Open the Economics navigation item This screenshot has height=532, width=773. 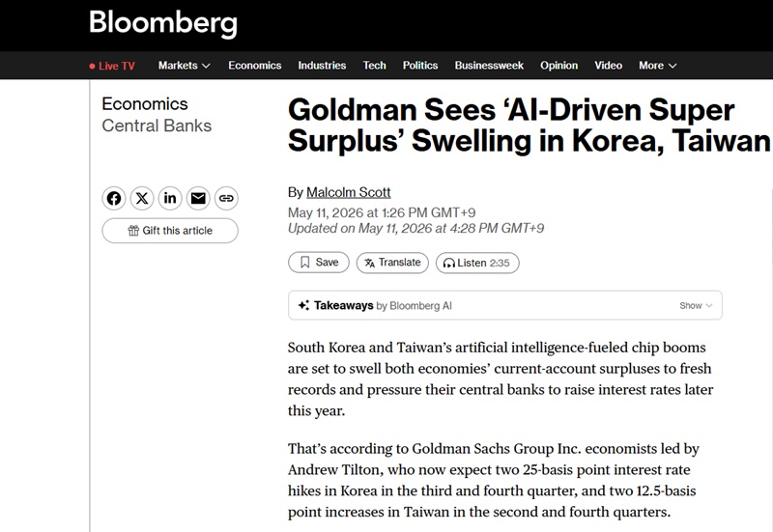coord(254,66)
